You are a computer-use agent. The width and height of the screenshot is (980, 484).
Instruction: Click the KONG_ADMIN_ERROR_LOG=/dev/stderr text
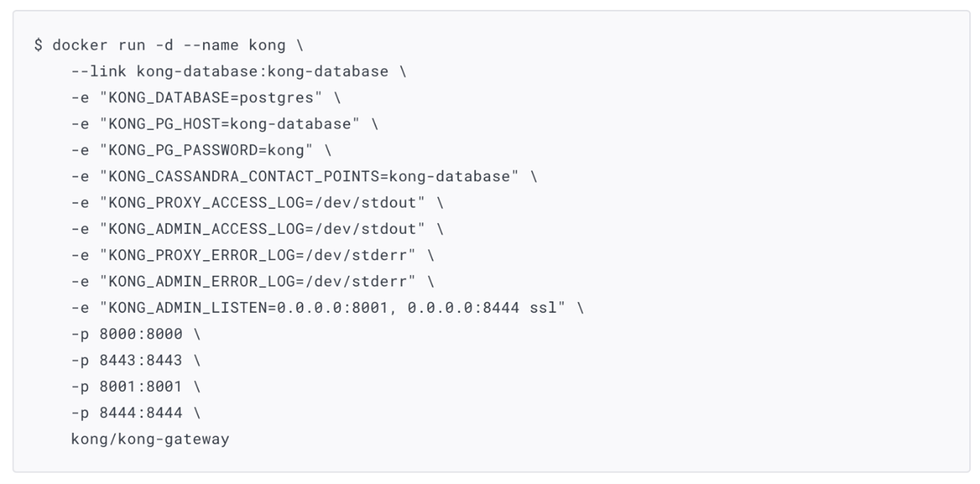click(258, 282)
